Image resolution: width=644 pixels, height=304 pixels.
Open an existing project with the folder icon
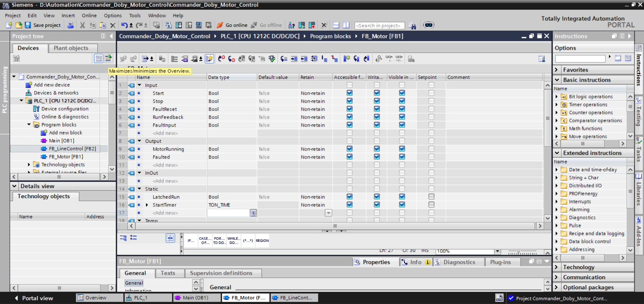[18, 25]
